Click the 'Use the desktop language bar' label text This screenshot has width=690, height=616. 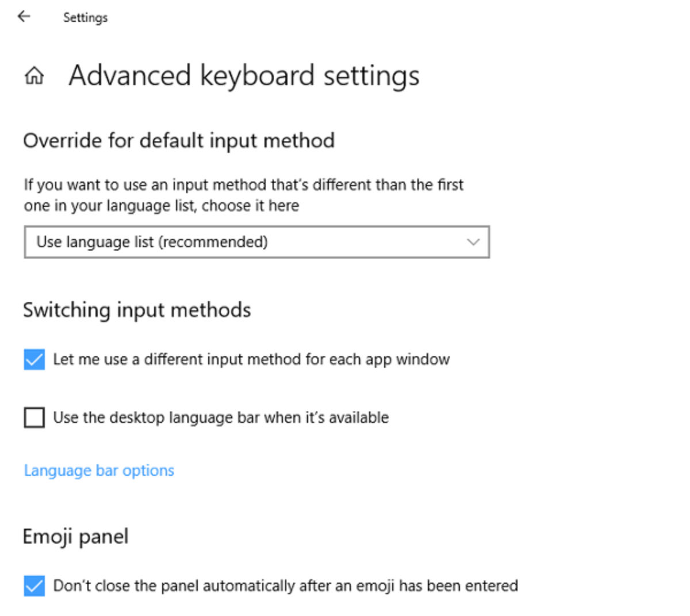pos(221,418)
